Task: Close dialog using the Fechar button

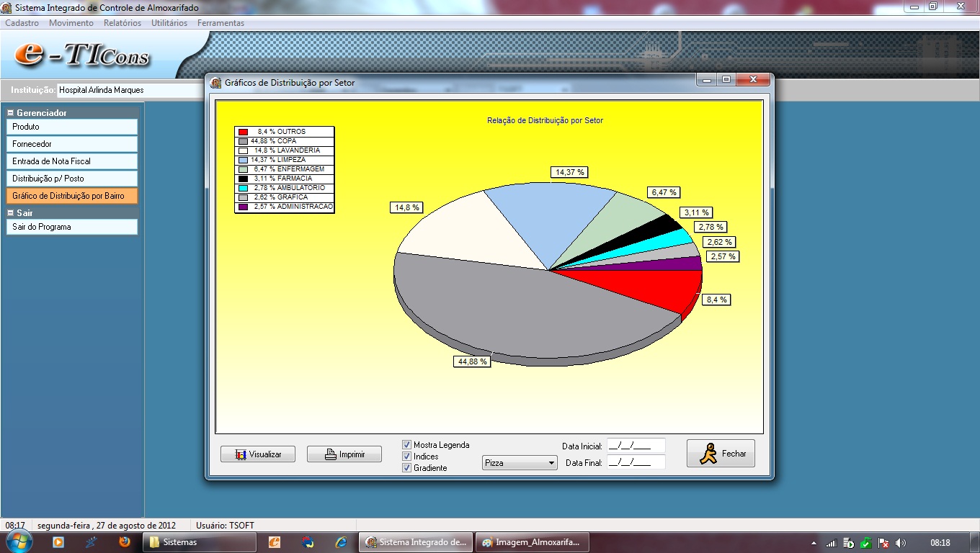Action: pos(721,454)
